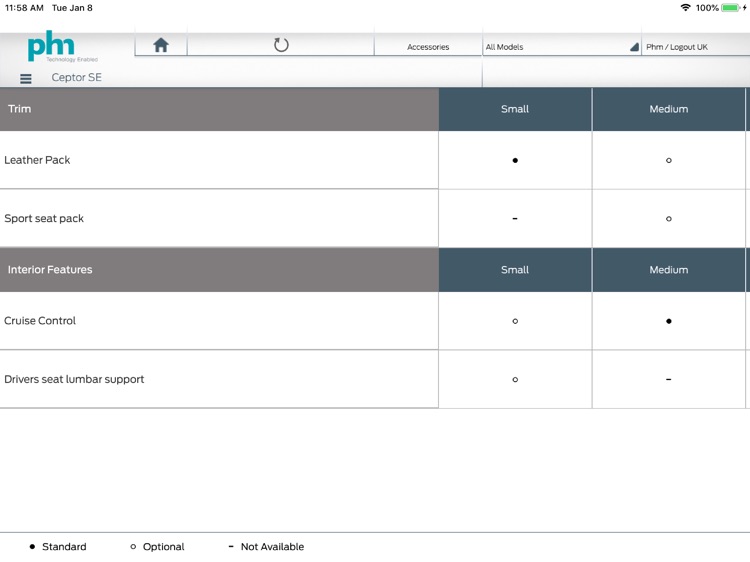750x562 pixels.
Task: Tap lumbar support Medium dash
Action: [669, 379]
